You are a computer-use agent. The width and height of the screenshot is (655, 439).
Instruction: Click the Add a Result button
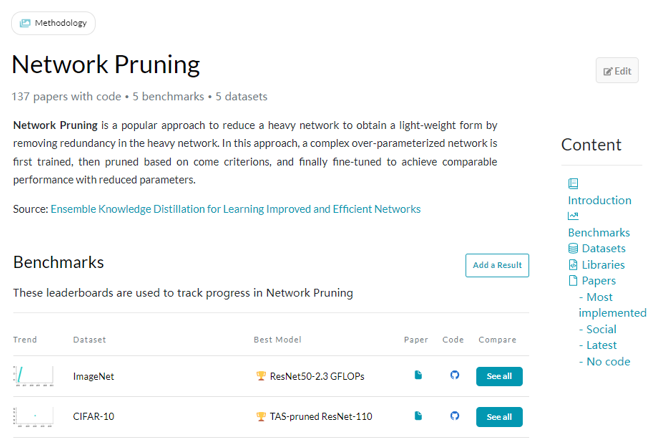point(497,265)
